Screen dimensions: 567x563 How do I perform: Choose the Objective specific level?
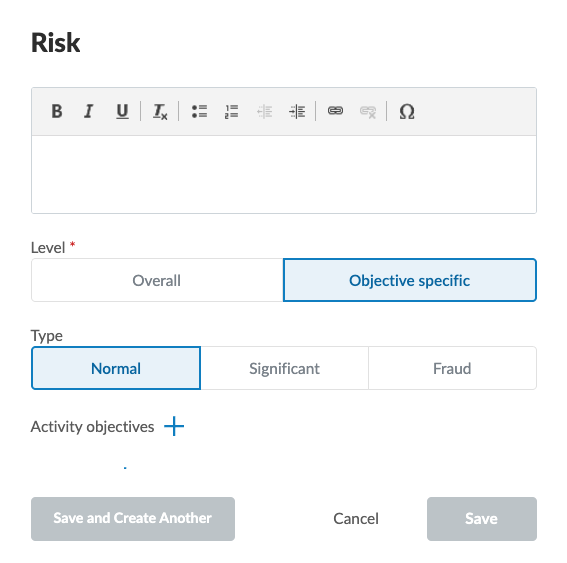(x=410, y=280)
